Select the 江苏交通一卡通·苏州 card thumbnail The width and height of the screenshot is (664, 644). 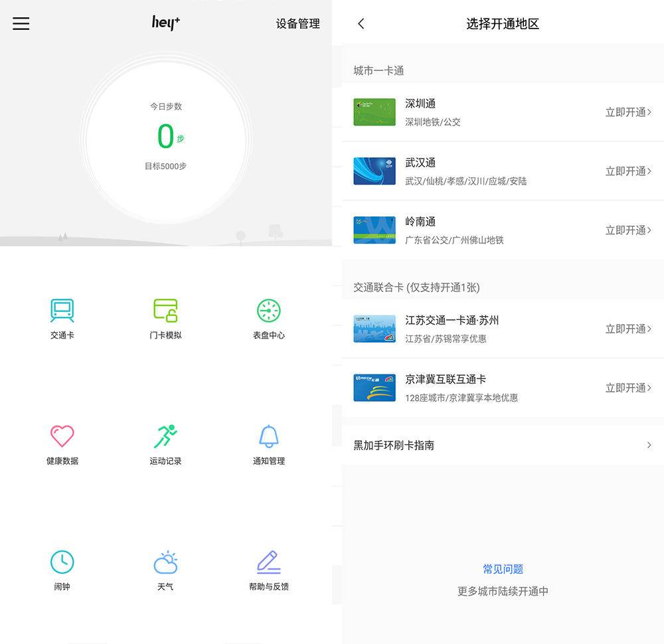click(374, 329)
